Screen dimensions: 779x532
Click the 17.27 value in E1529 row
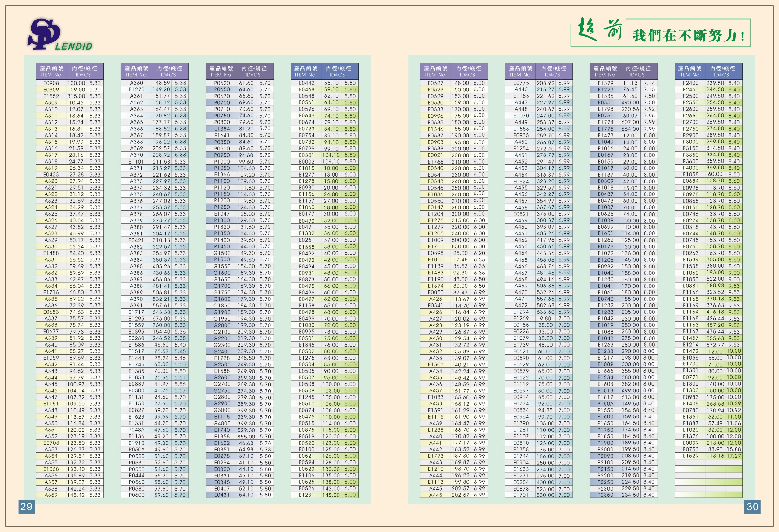pos(734,456)
